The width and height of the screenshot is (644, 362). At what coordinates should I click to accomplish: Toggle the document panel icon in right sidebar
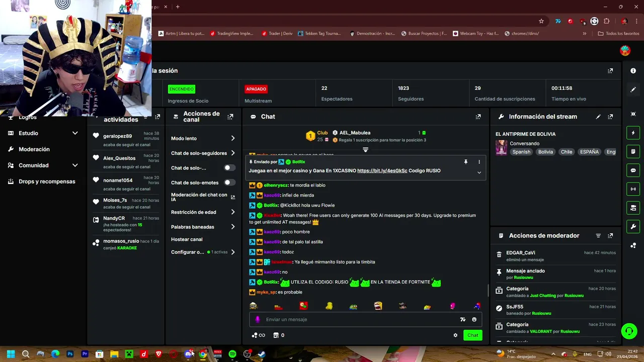point(633,151)
